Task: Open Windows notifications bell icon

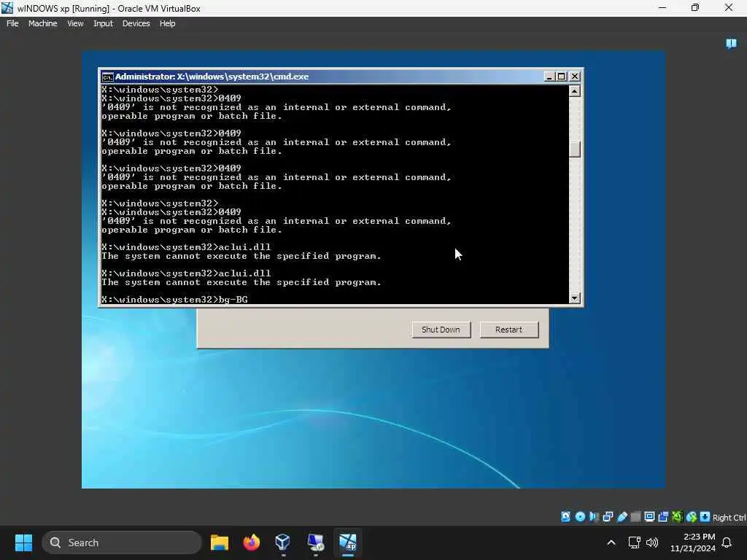Action: (727, 542)
